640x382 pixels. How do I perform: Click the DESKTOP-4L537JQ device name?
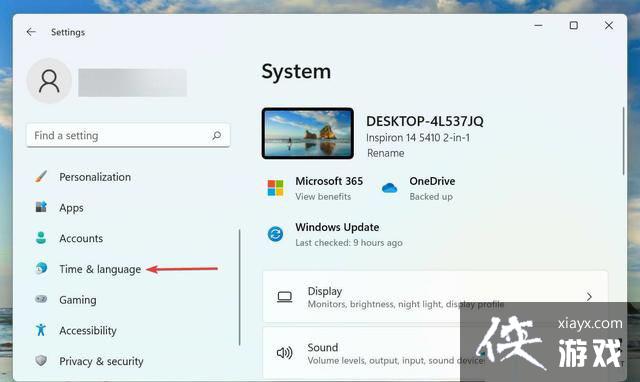(x=424, y=121)
